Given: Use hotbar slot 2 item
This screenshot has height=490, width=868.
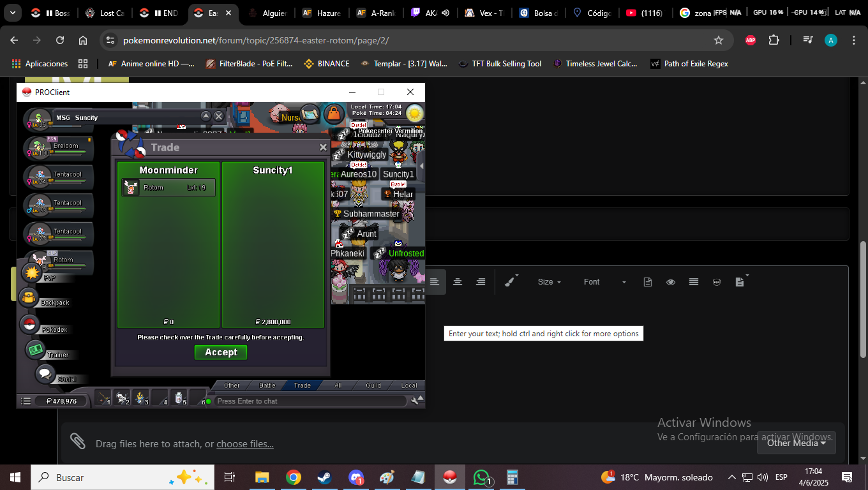Looking at the screenshot, I should click(122, 398).
